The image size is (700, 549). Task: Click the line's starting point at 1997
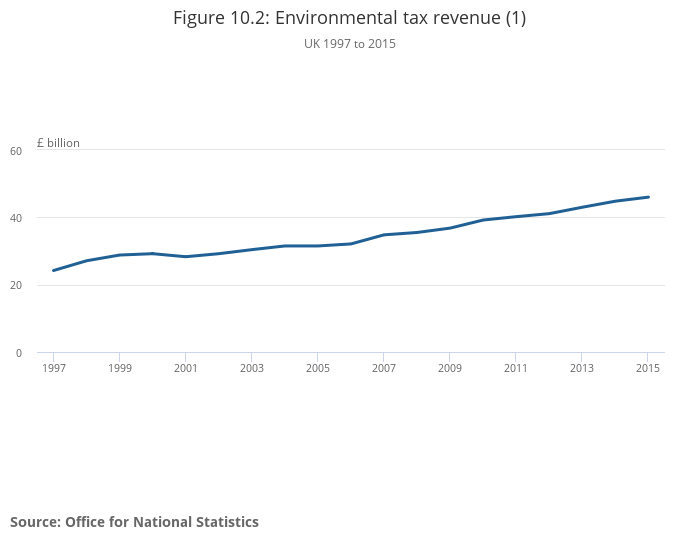(54, 270)
